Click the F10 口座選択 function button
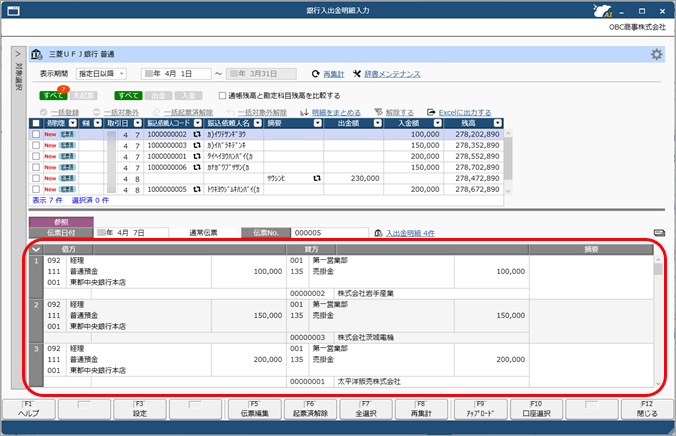 click(536, 409)
